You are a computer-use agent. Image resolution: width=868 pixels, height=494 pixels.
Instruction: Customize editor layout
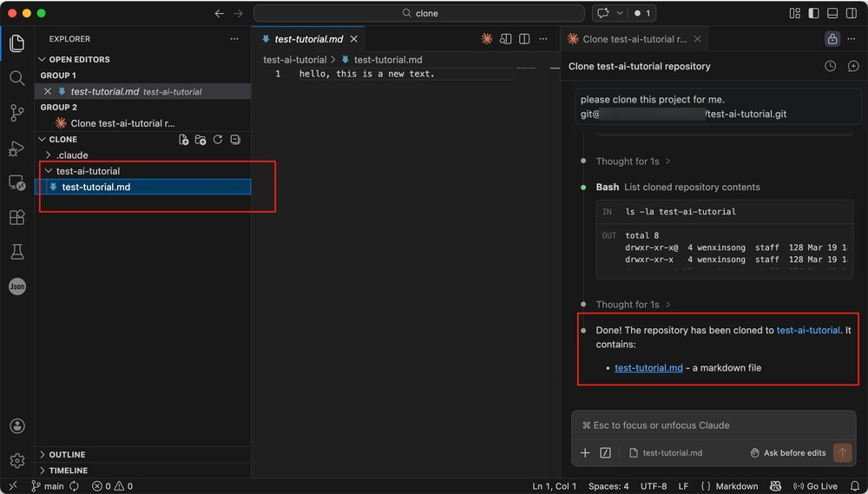(795, 13)
